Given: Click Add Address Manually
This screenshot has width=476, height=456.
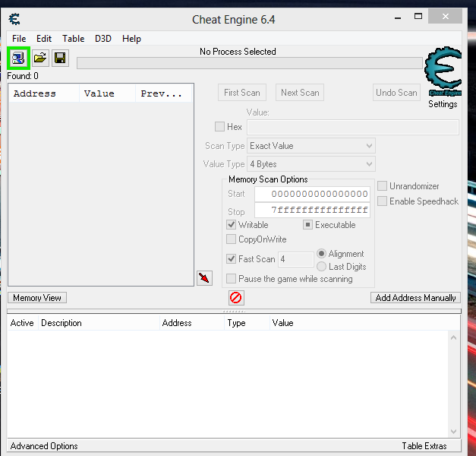Looking at the screenshot, I should click(415, 298).
